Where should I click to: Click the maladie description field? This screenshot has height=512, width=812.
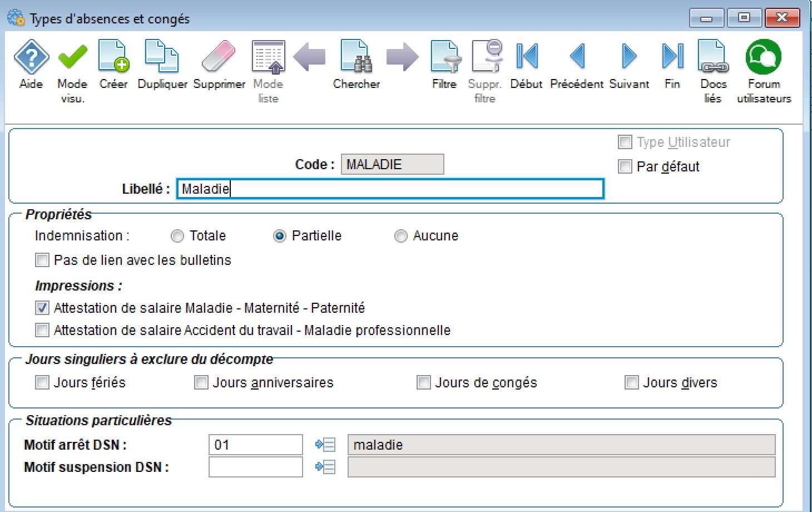coord(562,445)
